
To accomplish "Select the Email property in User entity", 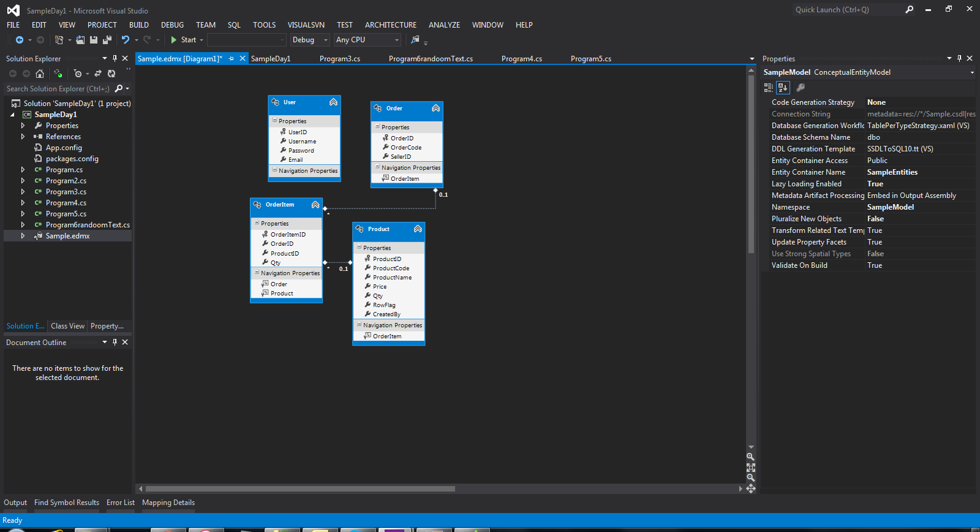I will tap(296, 160).
